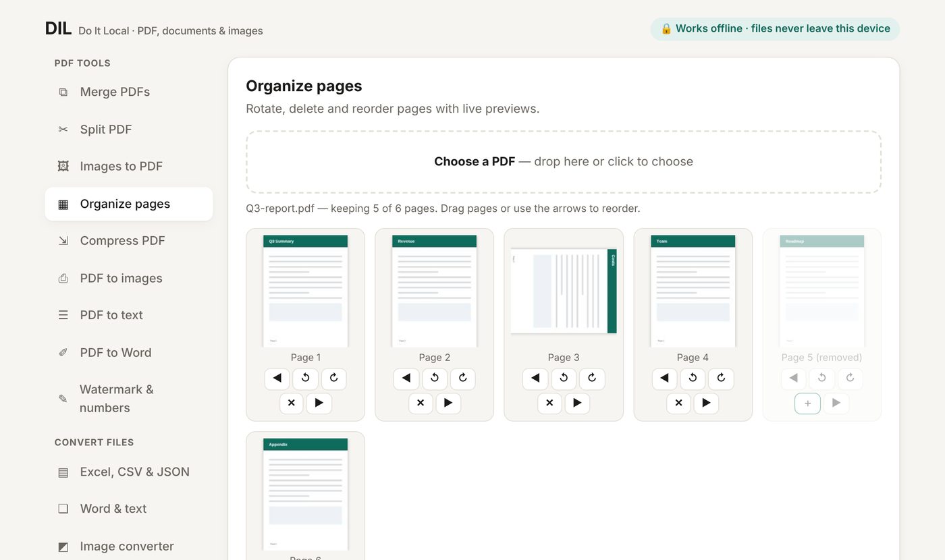
Task: Select the Revenue page thumbnail
Action: [435, 291]
